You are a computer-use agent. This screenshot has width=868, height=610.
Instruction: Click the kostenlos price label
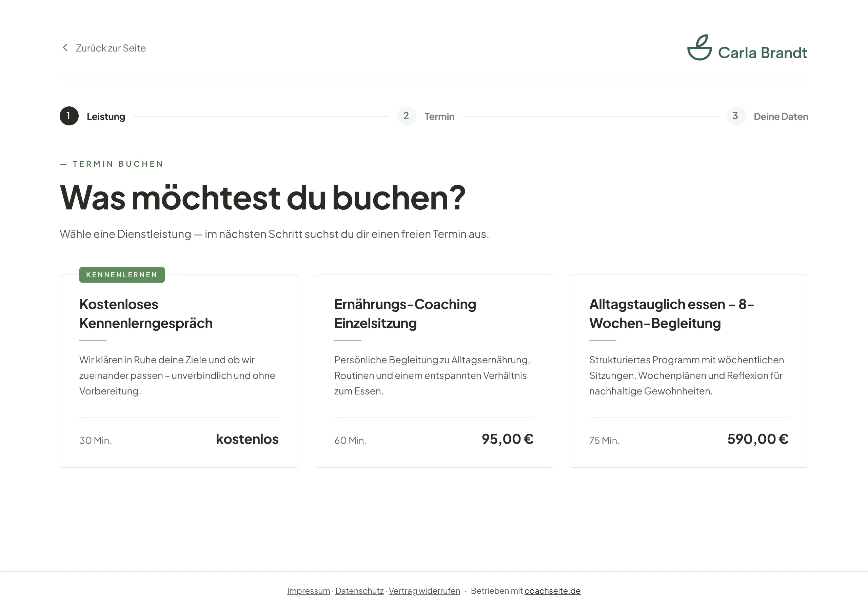[x=247, y=439]
